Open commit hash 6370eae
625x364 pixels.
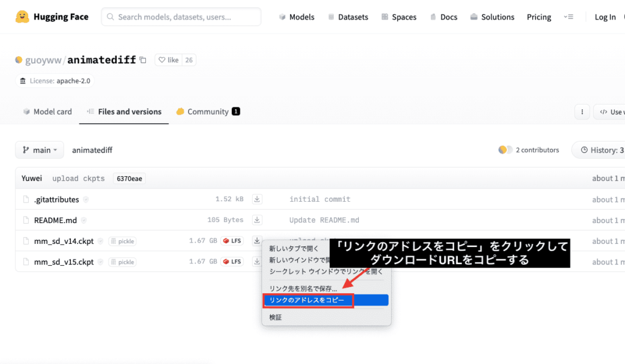point(129,179)
